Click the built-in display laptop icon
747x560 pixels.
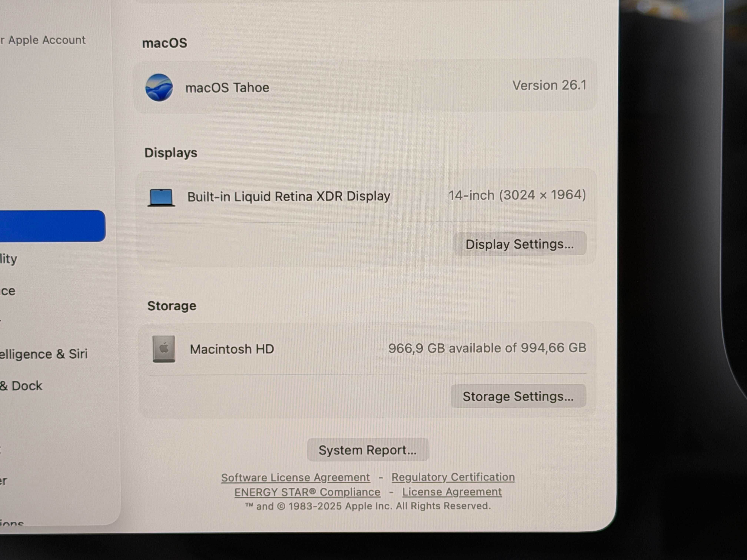tap(161, 197)
